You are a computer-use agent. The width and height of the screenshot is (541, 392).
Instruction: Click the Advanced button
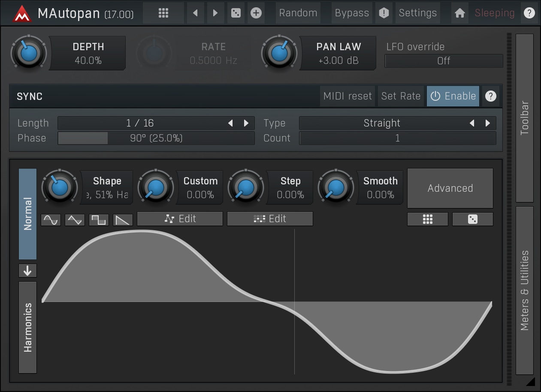[x=450, y=188]
